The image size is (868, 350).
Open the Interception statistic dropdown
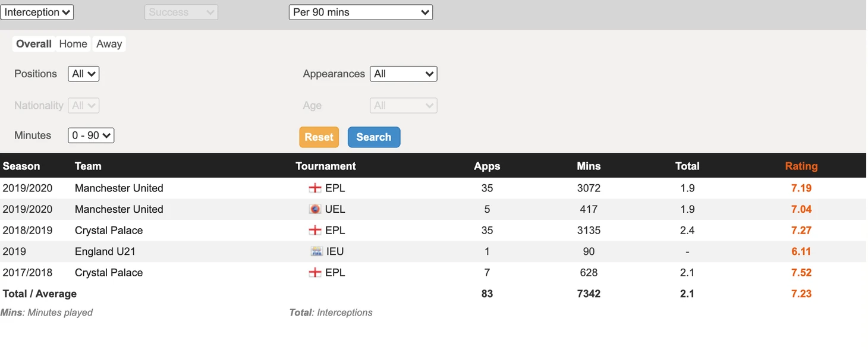point(37,12)
